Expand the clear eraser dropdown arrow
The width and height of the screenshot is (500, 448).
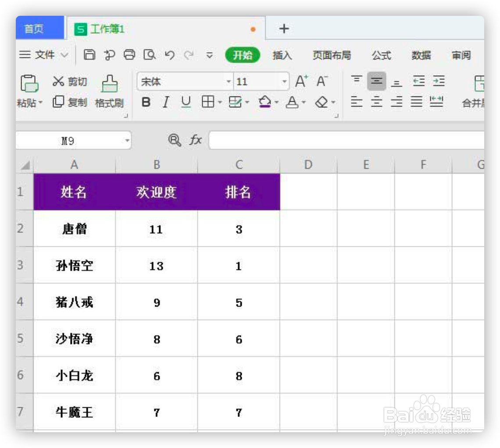[x=333, y=102]
